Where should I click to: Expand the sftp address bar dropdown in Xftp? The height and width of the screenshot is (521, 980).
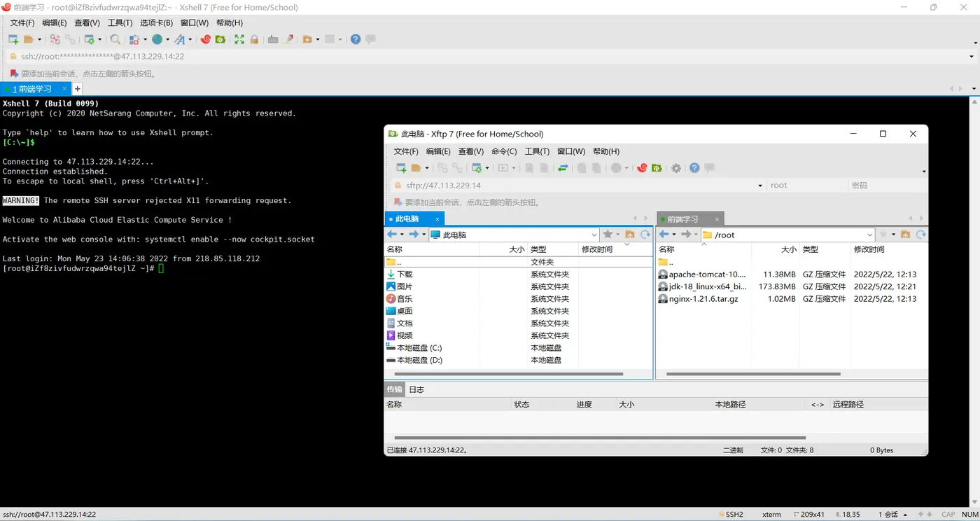760,186
